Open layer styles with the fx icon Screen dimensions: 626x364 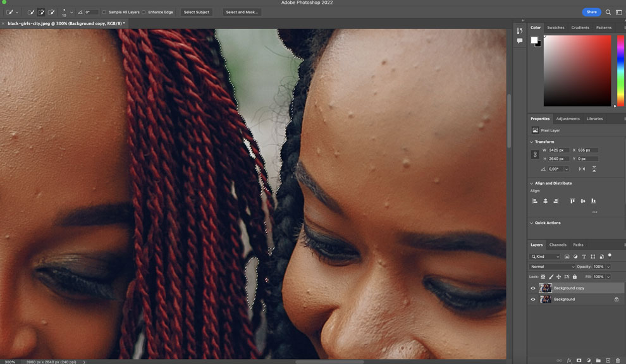570,360
